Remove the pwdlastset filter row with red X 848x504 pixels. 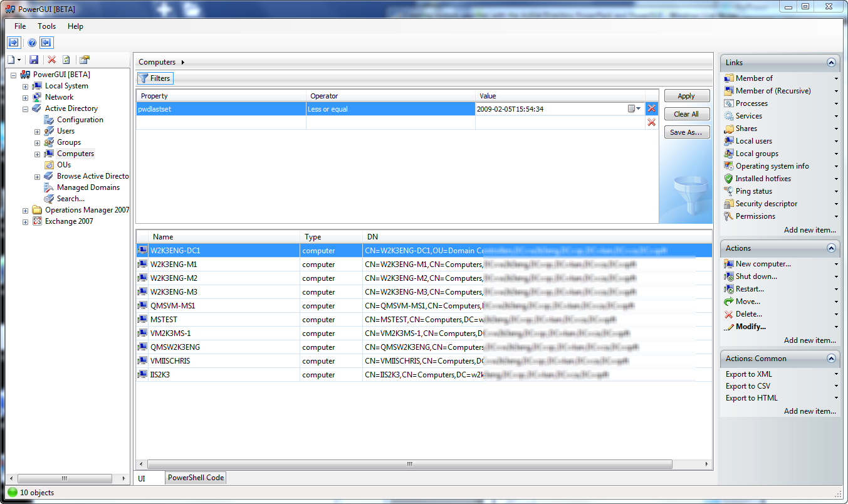coord(652,109)
